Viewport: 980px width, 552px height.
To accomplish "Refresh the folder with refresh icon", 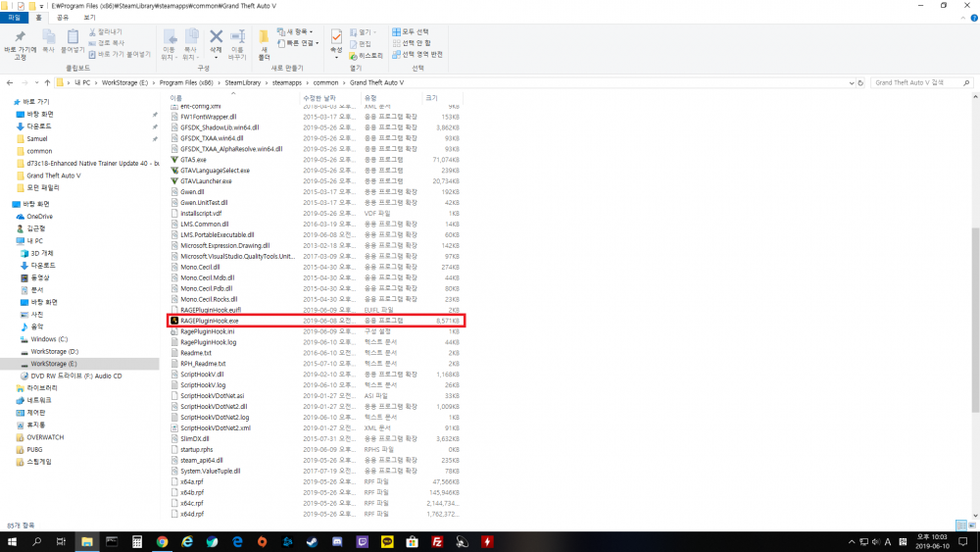I will tap(860, 82).
